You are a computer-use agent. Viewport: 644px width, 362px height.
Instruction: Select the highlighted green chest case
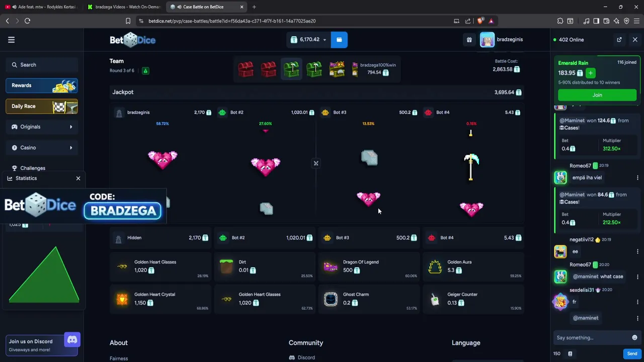291,69
